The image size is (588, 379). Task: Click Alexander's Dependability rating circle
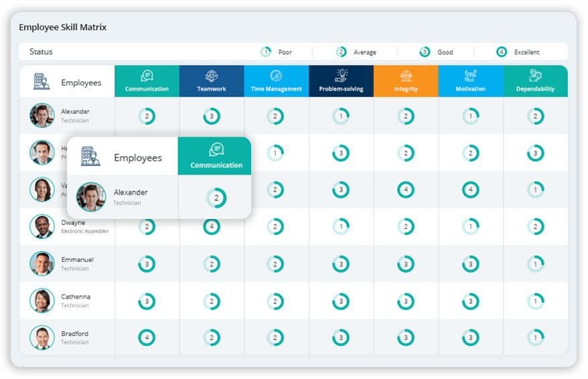click(535, 116)
